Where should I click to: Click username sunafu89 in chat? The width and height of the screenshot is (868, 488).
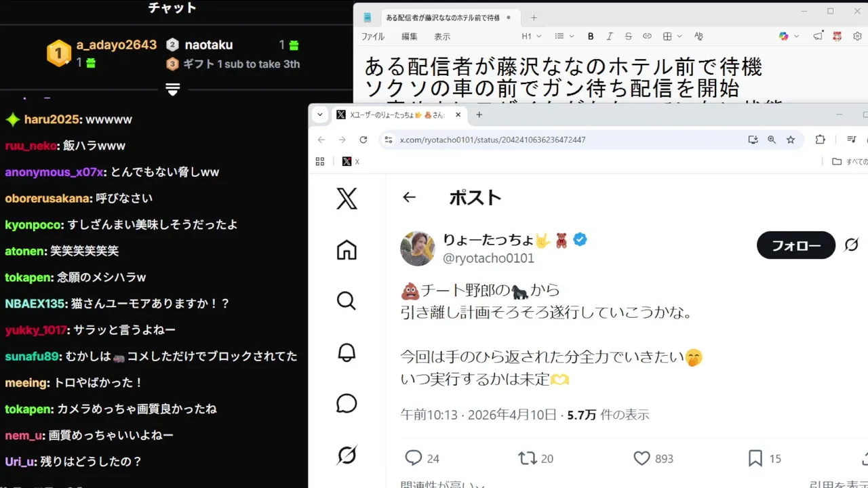pyautogui.click(x=33, y=357)
